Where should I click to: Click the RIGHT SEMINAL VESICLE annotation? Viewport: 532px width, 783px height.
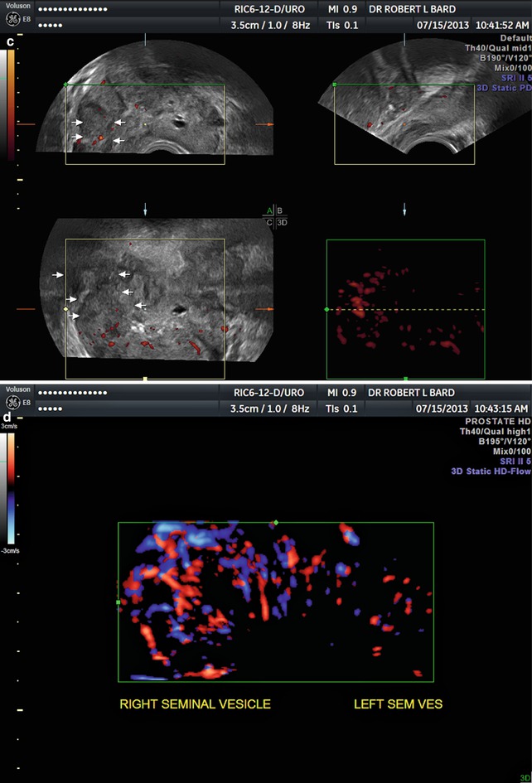[195, 704]
